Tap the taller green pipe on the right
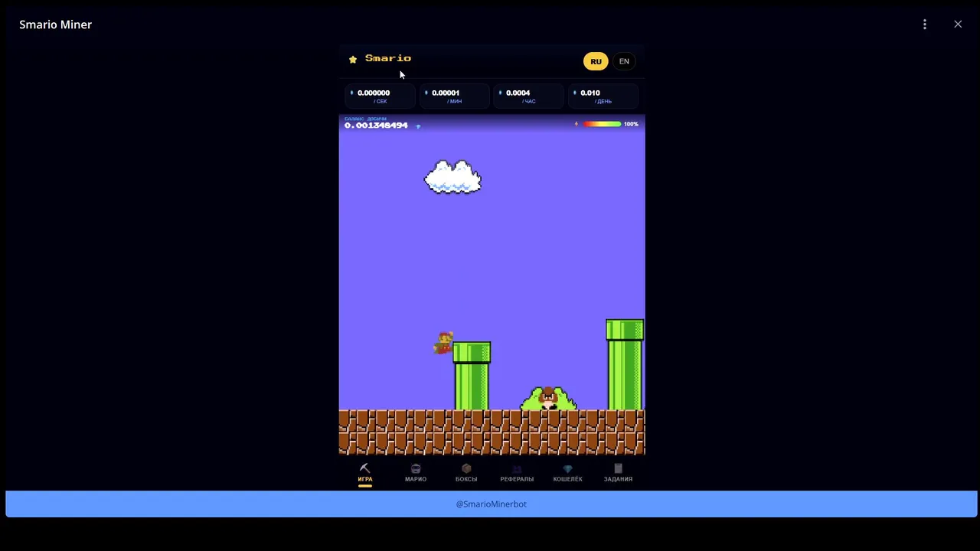 [626, 365]
